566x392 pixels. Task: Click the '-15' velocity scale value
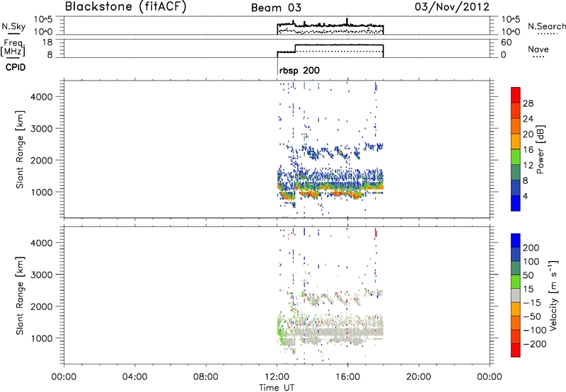(x=532, y=303)
